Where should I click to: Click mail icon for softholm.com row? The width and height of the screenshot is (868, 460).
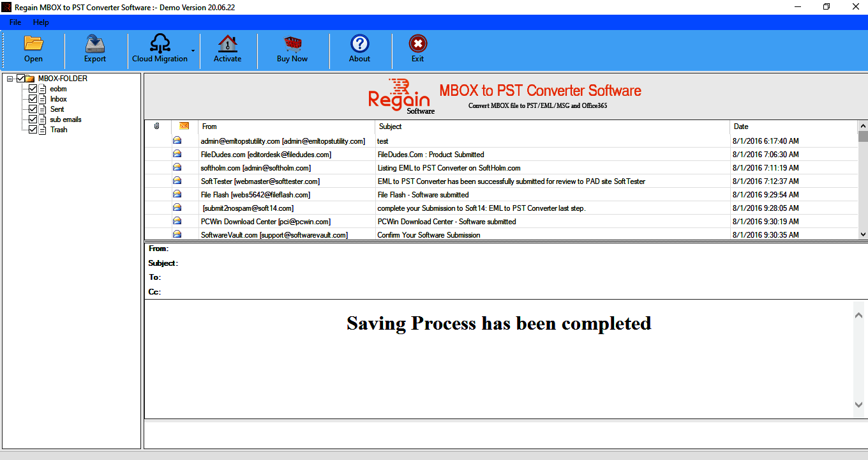(x=177, y=167)
